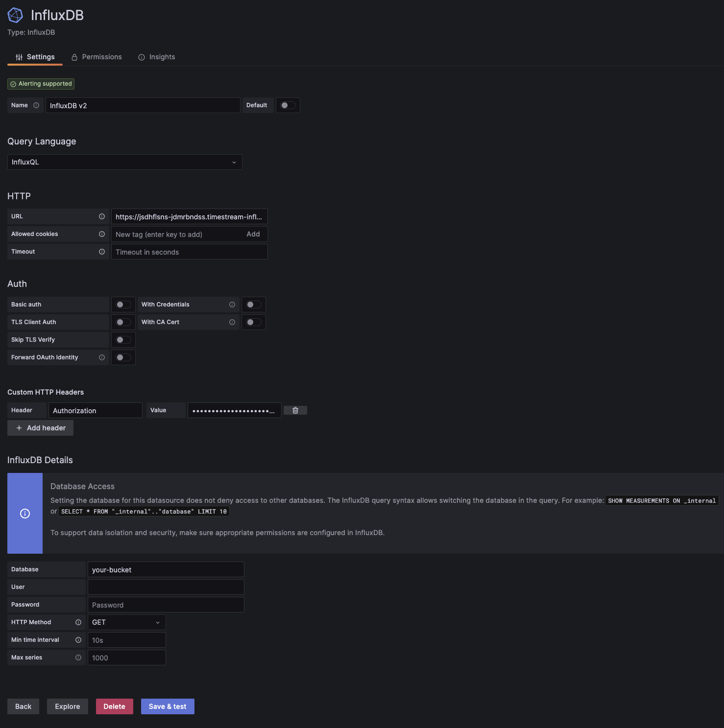Click the URL field info icon

pos(102,216)
